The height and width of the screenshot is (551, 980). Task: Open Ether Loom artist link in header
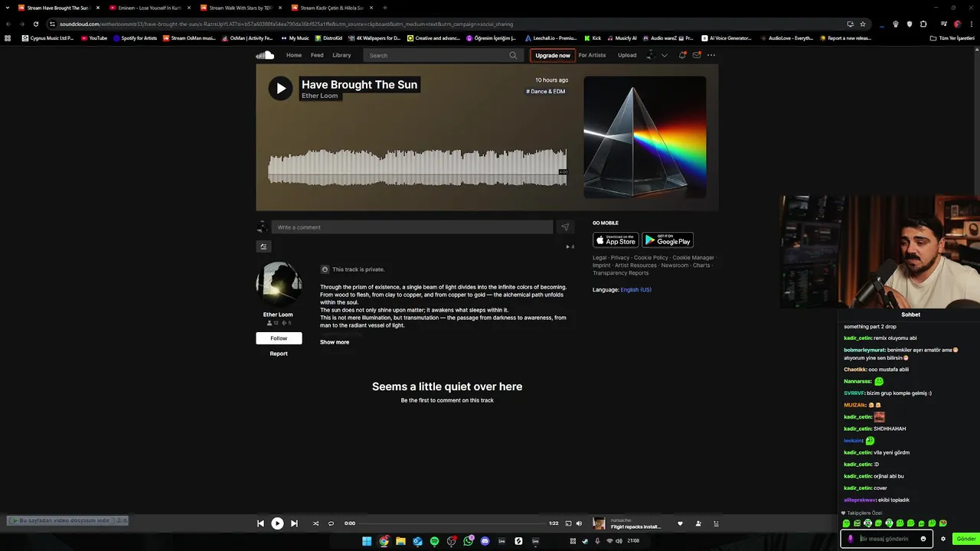(319, 96)
